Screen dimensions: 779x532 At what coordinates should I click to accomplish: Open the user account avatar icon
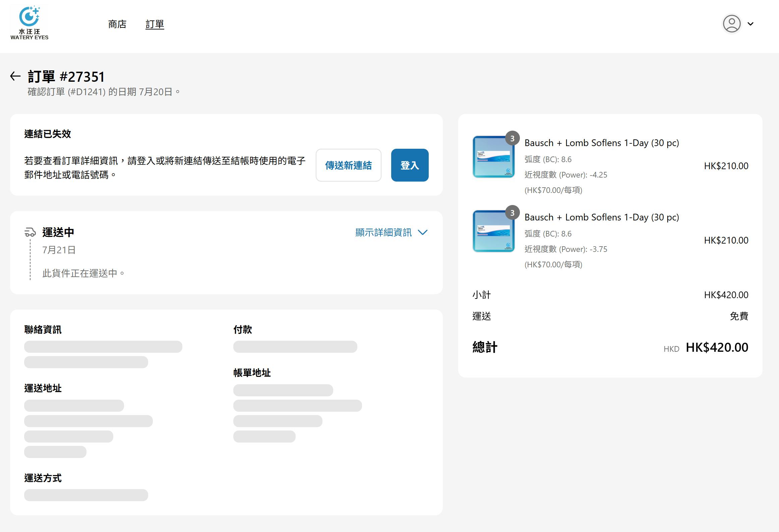click(731, 24)
